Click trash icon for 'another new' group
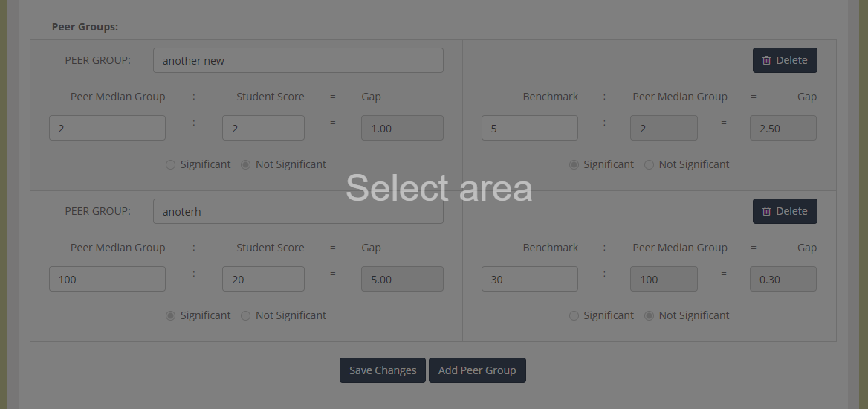 tap(766, 60)
